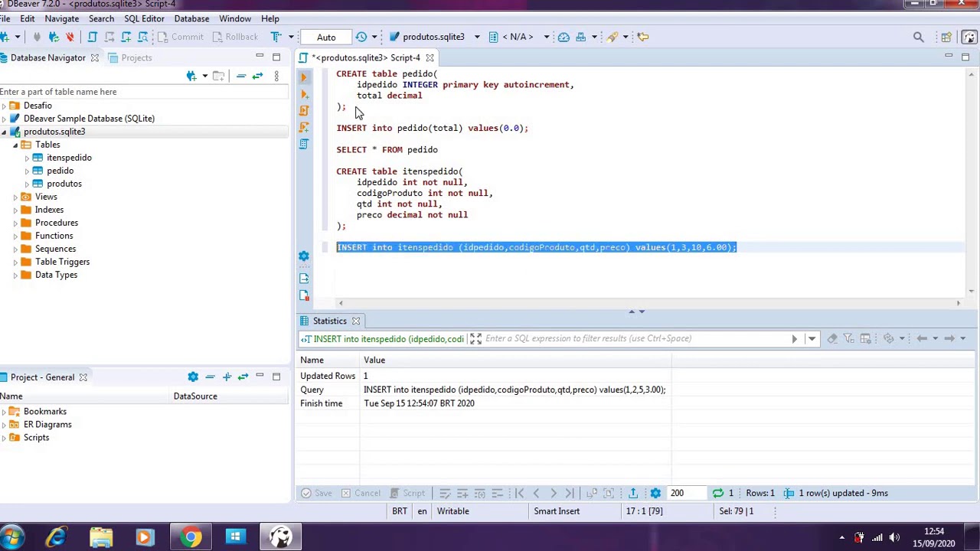Click the Commit button
This screenshot has height=551, width=980.
coord(180,37)
